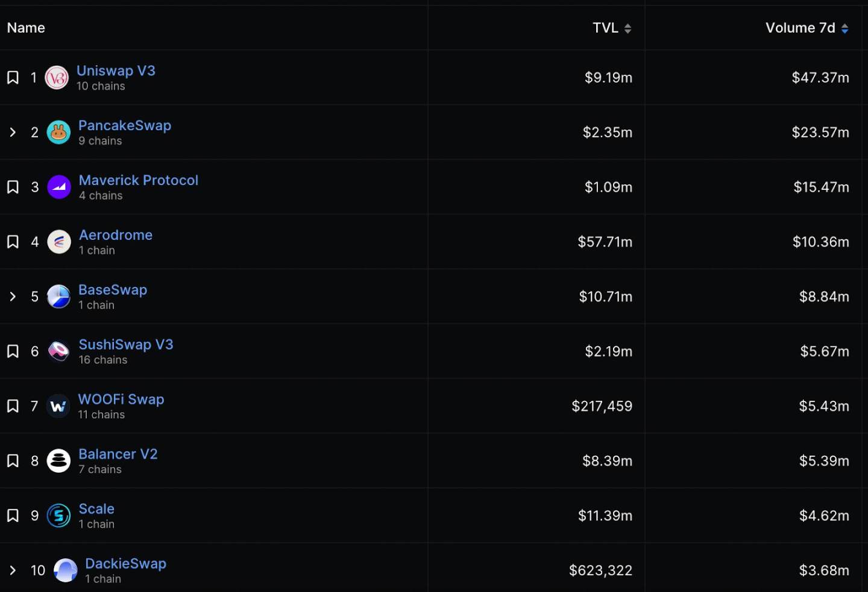Screen dimensions: 868x592
Task: Click the Aerodrome logo icon
Action: point(59,242)
